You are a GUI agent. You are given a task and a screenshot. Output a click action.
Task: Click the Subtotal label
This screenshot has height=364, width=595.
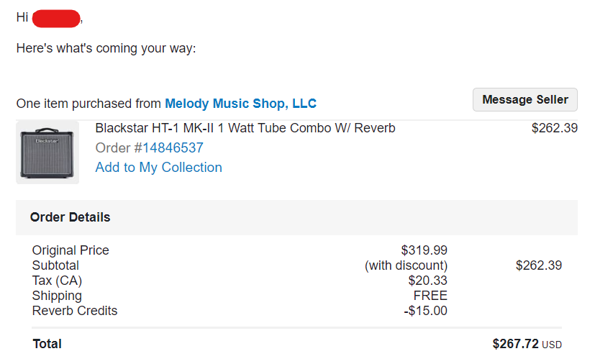[x=55, y=265]
